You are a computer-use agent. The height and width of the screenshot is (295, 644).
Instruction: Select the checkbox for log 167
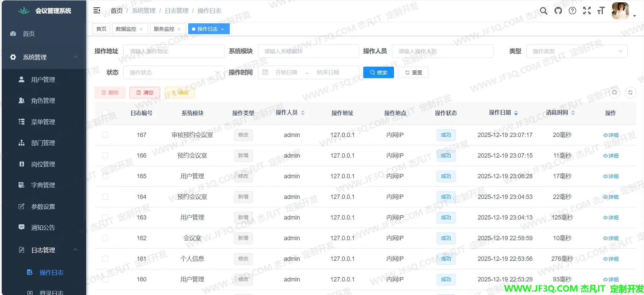coord(105,135)
